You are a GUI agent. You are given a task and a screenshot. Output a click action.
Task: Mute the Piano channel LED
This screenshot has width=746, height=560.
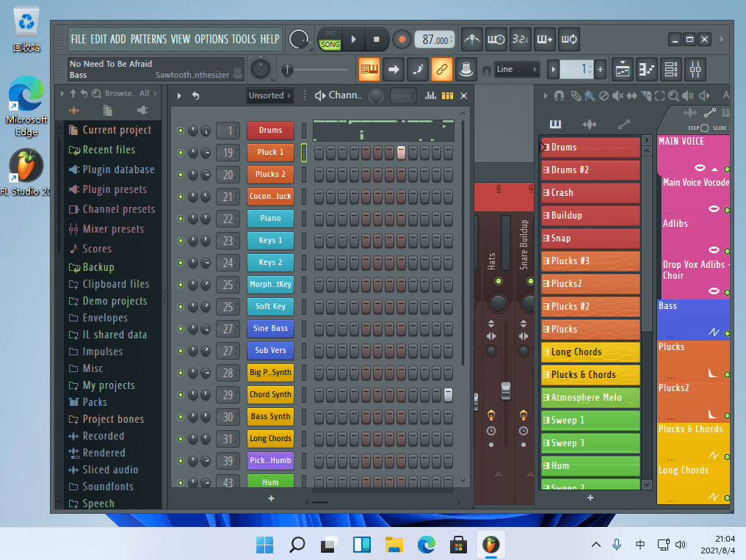[x=181, y=219]
